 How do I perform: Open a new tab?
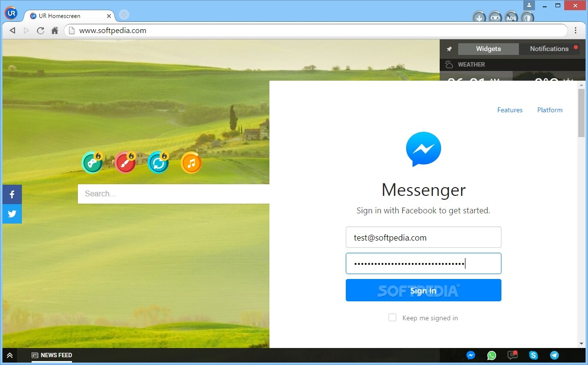[124, 15]
